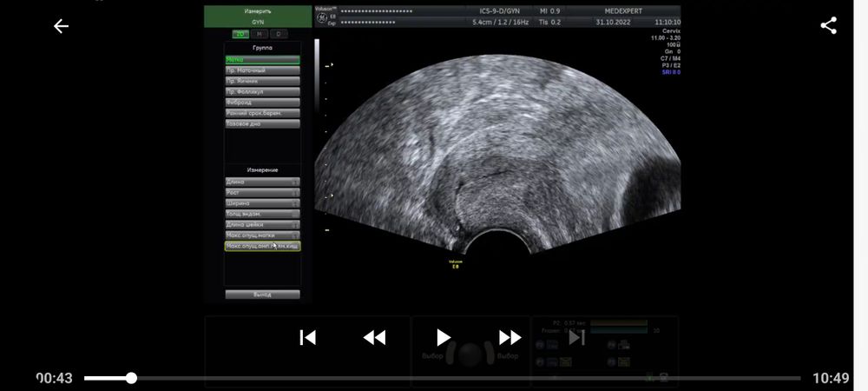The height and width of the screenshot is (391, 868).
Task: Click the GE logo on ultrasound header
Action: [x=320, y=17]
